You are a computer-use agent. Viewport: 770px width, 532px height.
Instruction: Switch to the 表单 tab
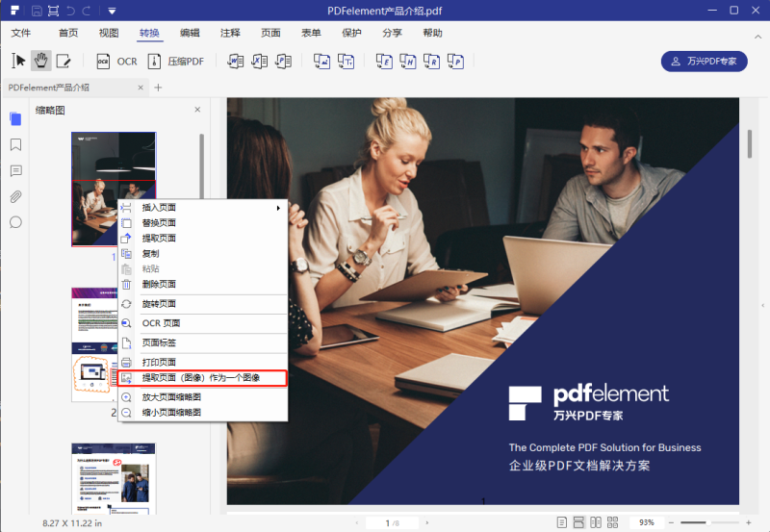pyautogui.click(x=311, y=33)
